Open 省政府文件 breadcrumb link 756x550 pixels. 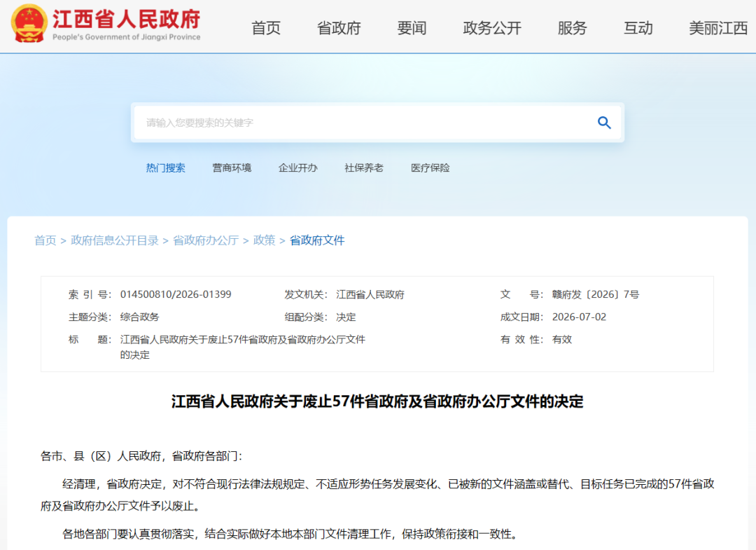317,240
